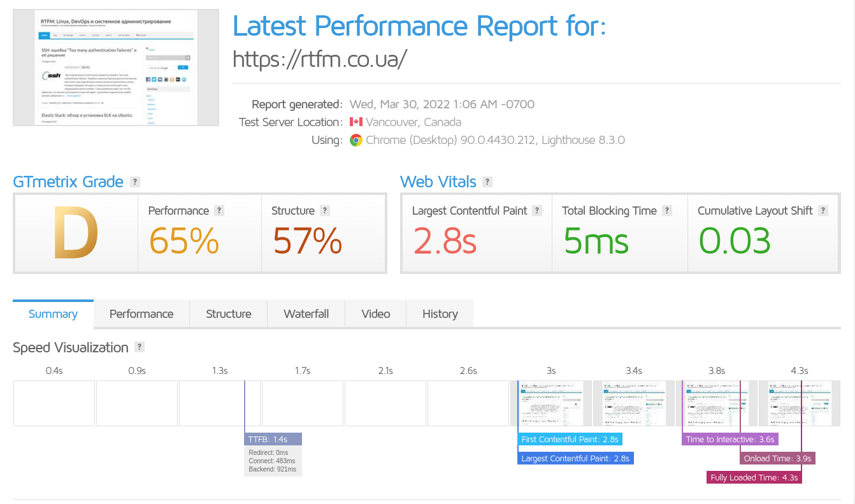Screen dimensions: 855x504
Task: Click the 57% Structure score
Action: click(x=308, y=241)
